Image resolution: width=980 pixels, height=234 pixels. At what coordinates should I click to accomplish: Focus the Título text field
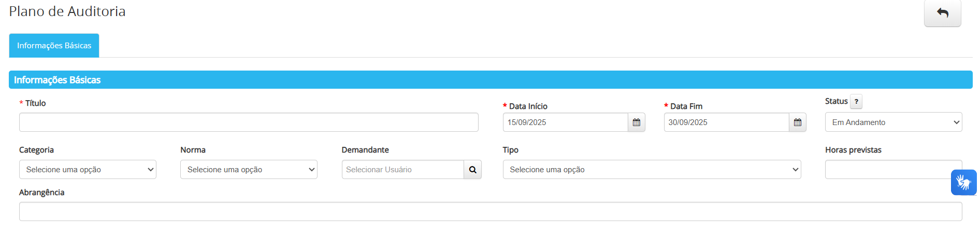tap(249, 122)
